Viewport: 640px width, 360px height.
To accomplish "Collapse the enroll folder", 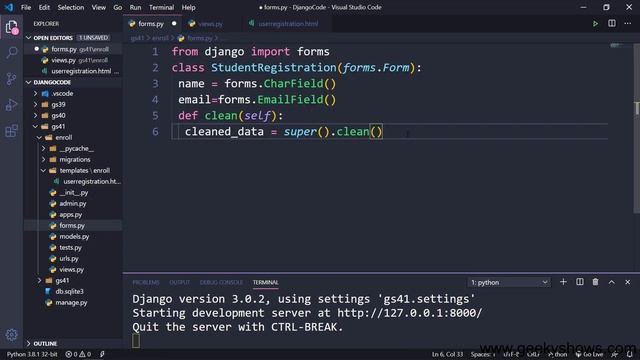I will [x=39, y=138].
